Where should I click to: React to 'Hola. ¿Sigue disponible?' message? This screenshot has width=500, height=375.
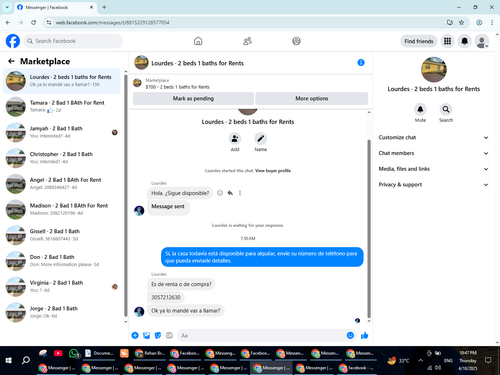click(220, 193)
